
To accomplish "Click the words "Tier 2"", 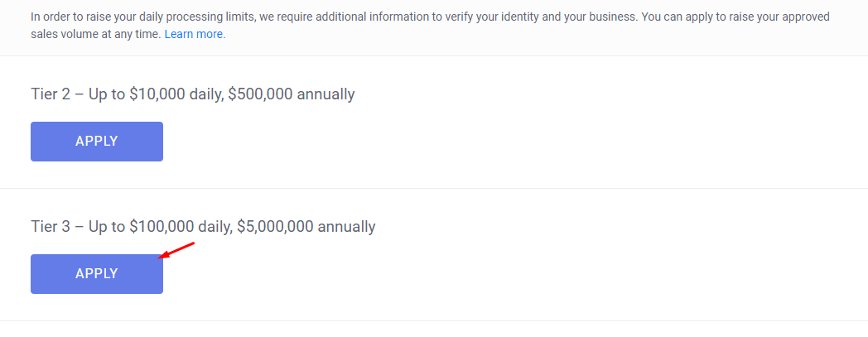I will [51, 94].
